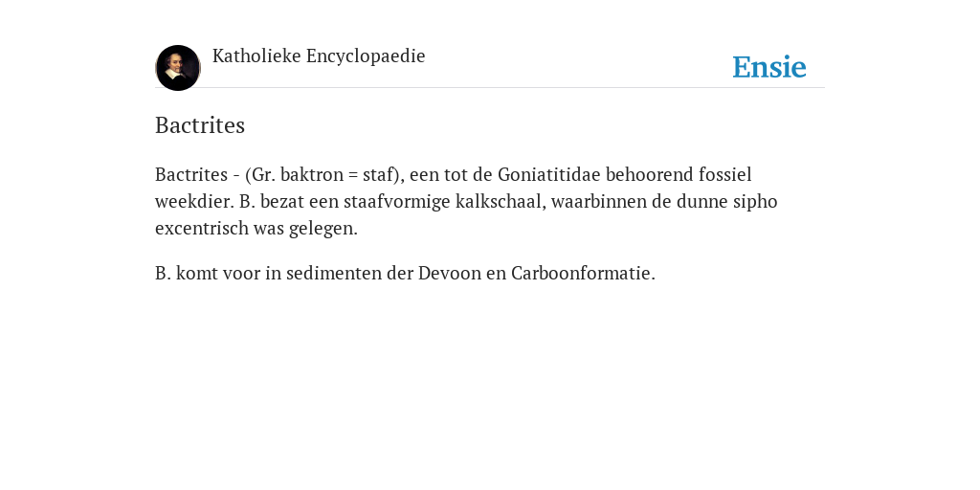
Task: Click the word weekdier
Action: [194, 202]
